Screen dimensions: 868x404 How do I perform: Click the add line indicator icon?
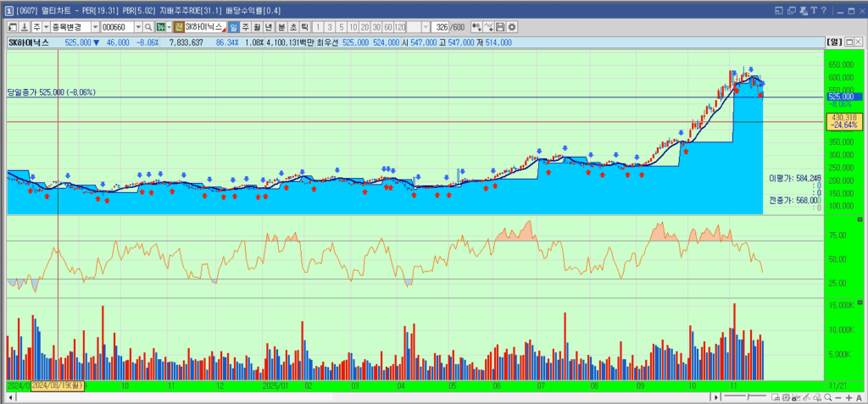(488, 27)
